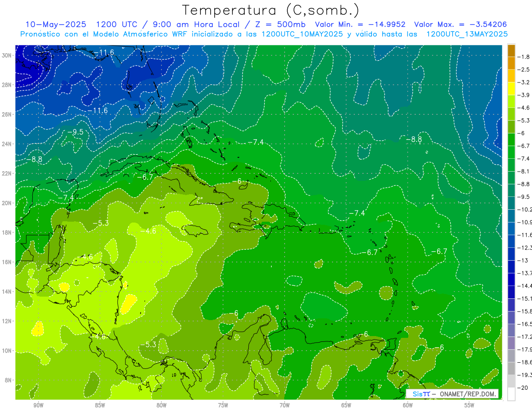The width and height of the screenshot is (532, 411).
Task: Click the '26N' latitude axis label
Action: (x=8, y=114)
